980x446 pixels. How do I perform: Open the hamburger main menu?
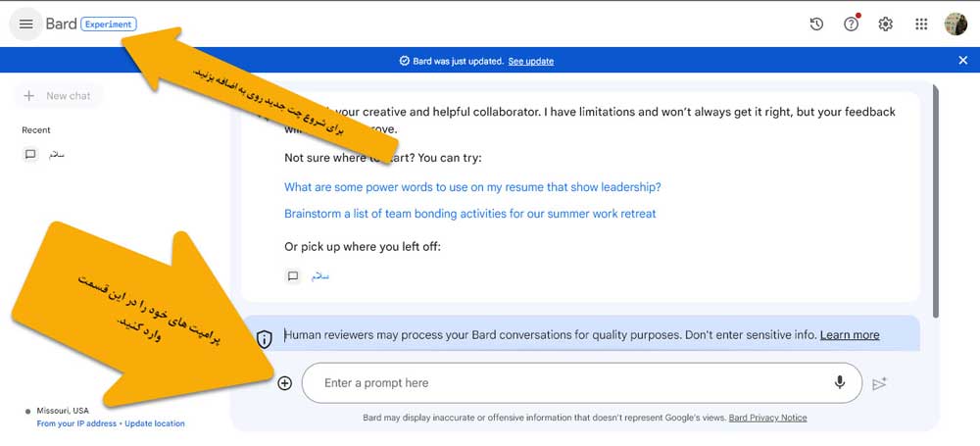(x=25, y=25)
